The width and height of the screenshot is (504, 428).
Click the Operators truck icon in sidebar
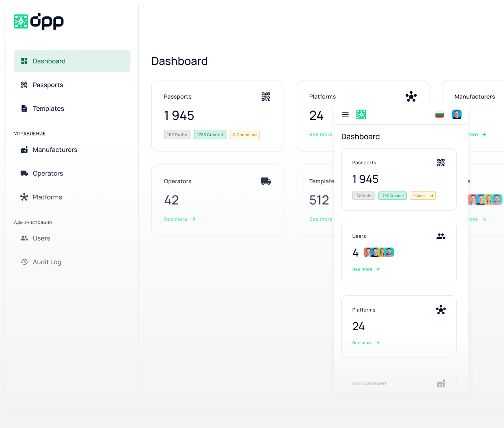pos(24,173)
